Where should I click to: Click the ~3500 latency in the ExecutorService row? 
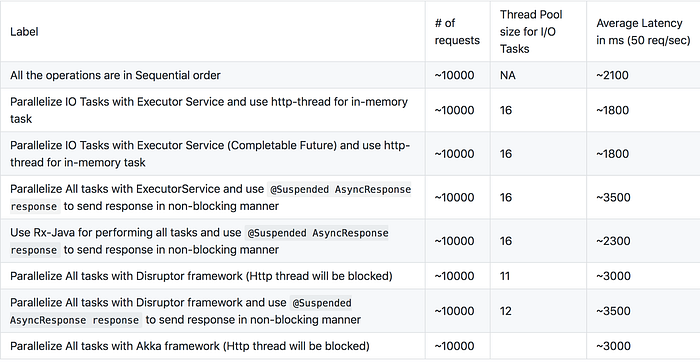pos(613,198)
